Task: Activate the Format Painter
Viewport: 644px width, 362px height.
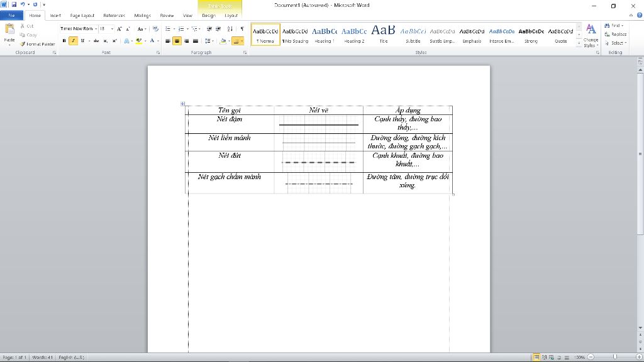Action: pyautogui.click(x=37, y=44)
